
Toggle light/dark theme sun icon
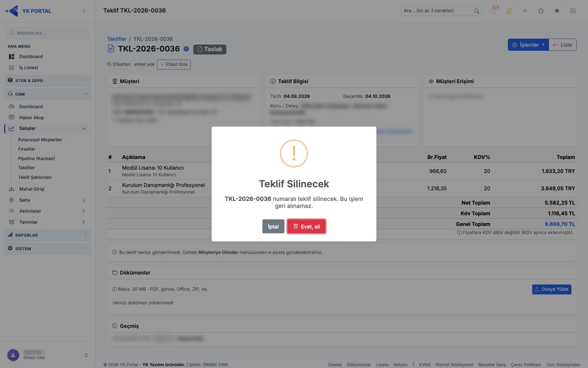point(557,11)
